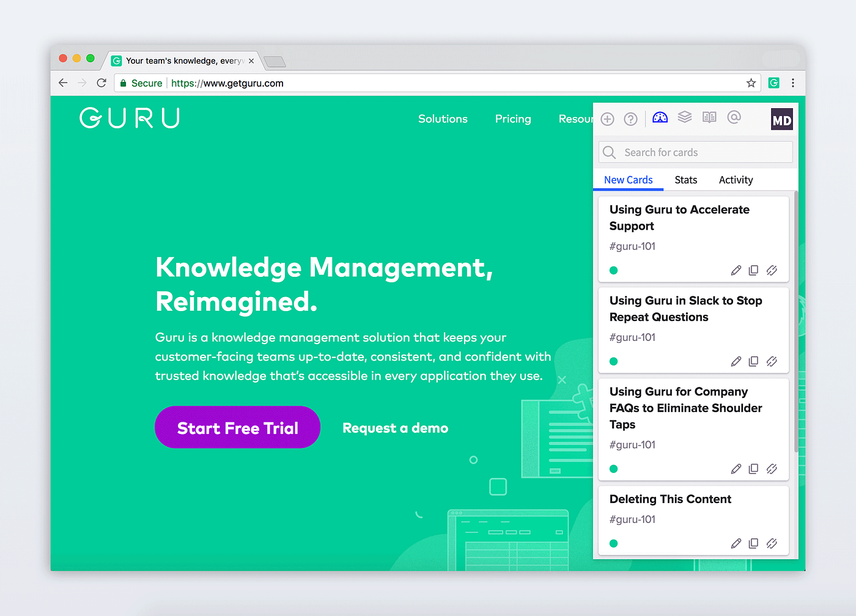Copy link of Slack Repeat Questions card
Viewport: 856px width, 616px height.
[x=772, y=361]
